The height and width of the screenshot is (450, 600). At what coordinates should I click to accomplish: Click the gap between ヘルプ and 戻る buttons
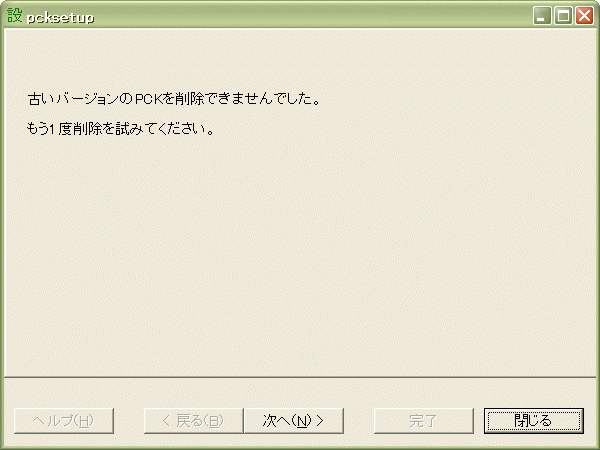tap(129, 421)
